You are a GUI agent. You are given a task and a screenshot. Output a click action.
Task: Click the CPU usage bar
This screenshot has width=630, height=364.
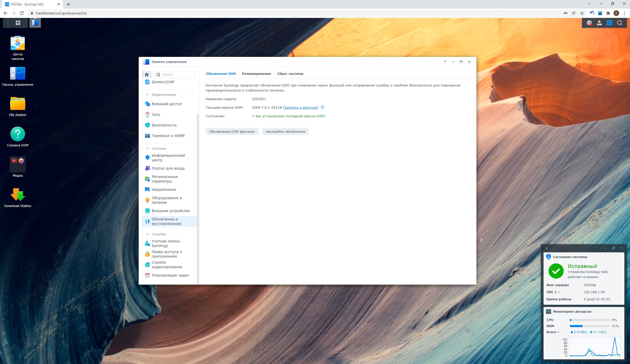(590, 320)
